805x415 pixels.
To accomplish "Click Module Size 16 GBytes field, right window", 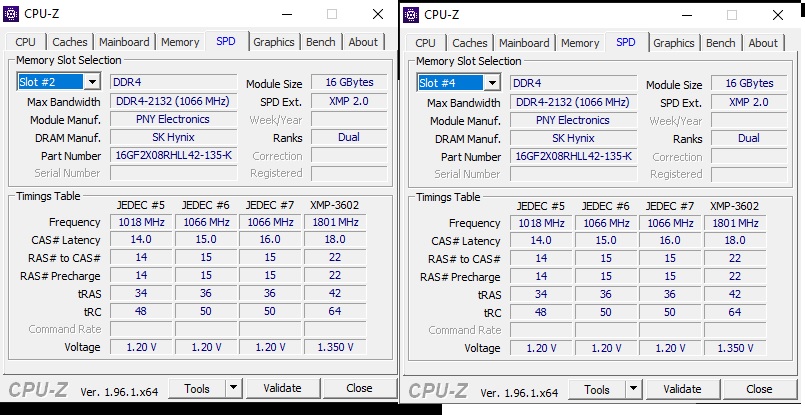I will point(749,83).
